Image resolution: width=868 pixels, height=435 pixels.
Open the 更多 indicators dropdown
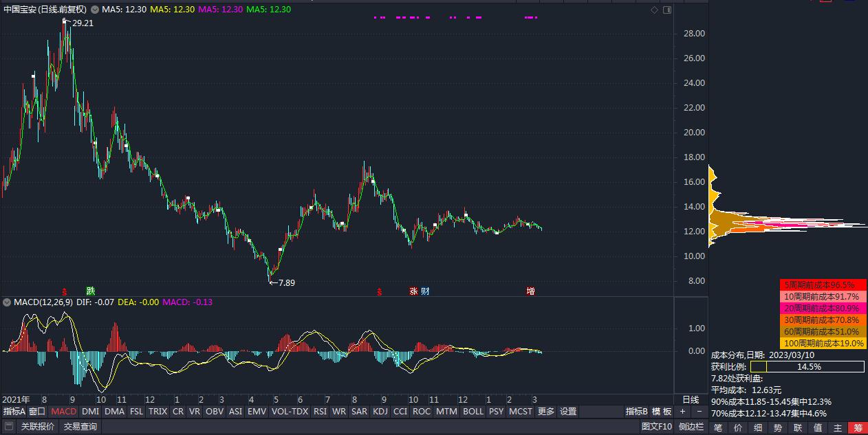click(544, 412)
